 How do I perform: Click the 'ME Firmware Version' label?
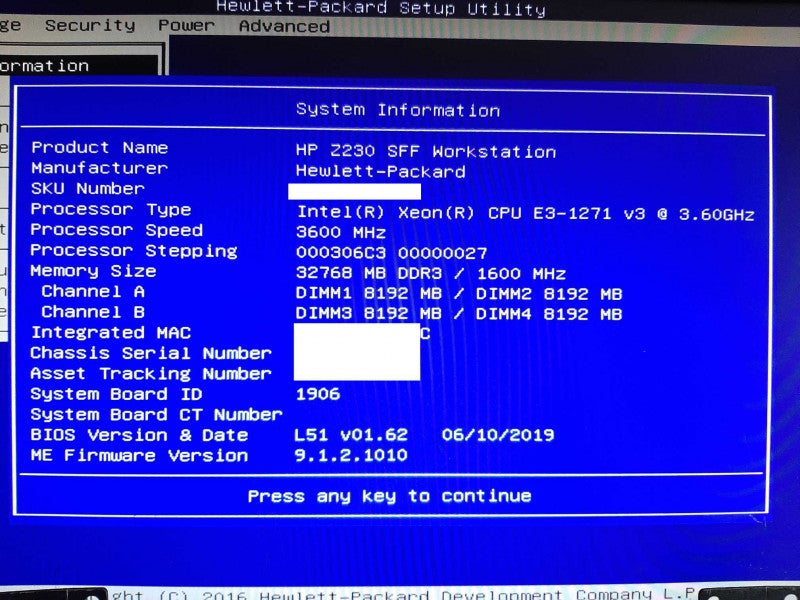click(139, 455)
